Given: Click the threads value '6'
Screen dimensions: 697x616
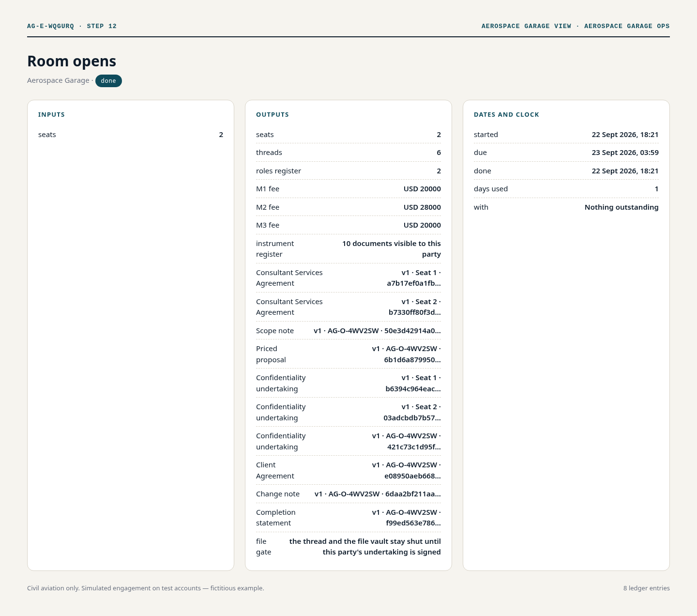Looking at the screenshot, I should pyautogui.click(x=439, y=153).
